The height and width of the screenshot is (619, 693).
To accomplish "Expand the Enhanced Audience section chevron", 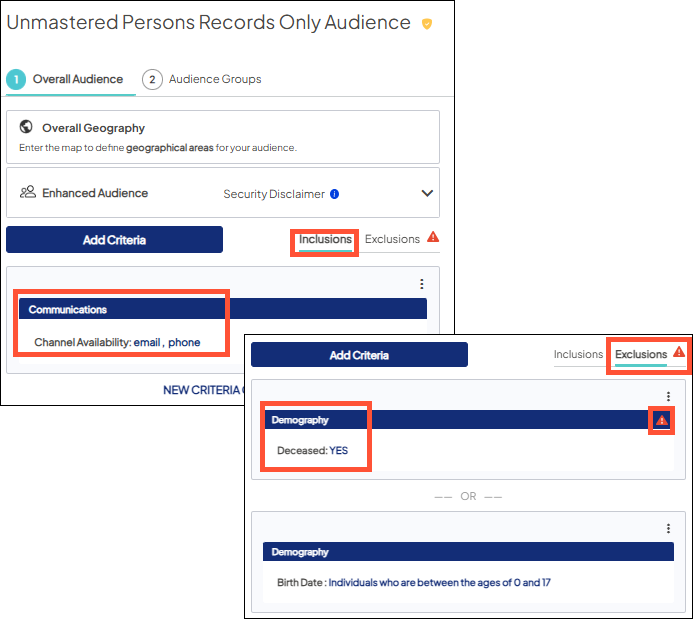I will (x=427, y=194).
